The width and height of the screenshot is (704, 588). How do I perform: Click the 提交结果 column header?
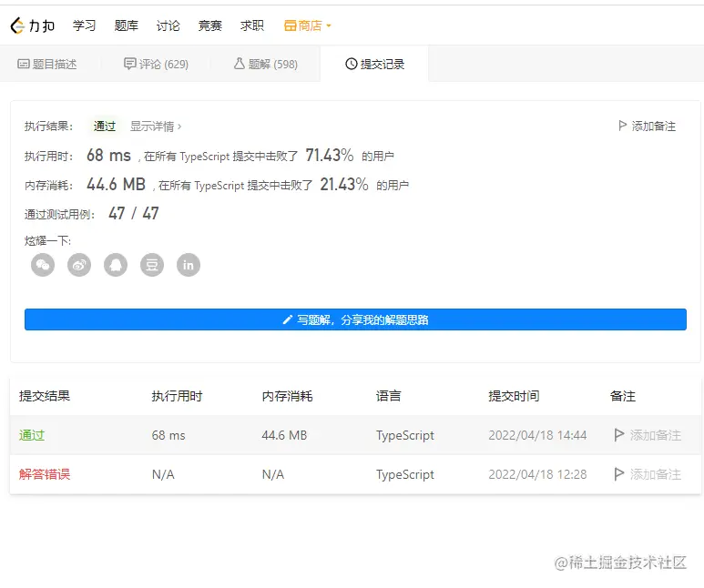pyautogui.click(x=45, y=396)
